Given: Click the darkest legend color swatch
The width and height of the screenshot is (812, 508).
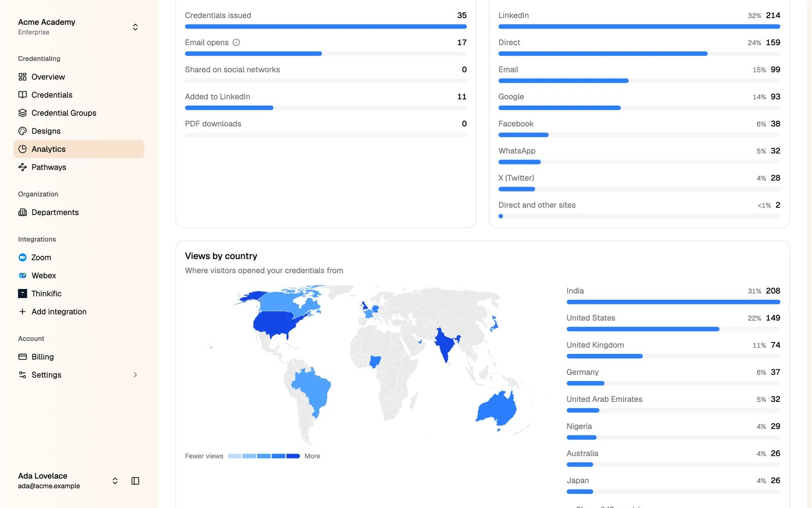Looking at the screenshot, I should [293, 456].
